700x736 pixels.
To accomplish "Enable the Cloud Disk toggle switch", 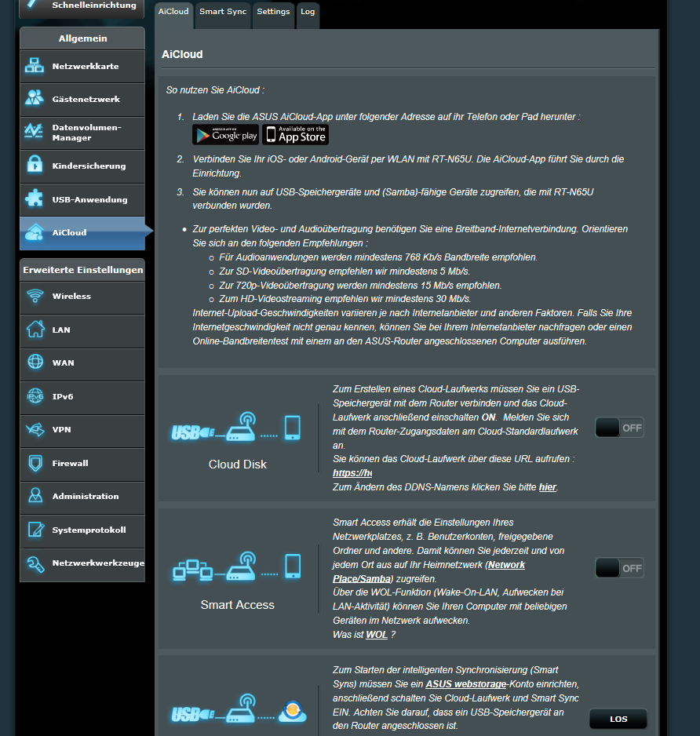I will [x=618, y=428].
